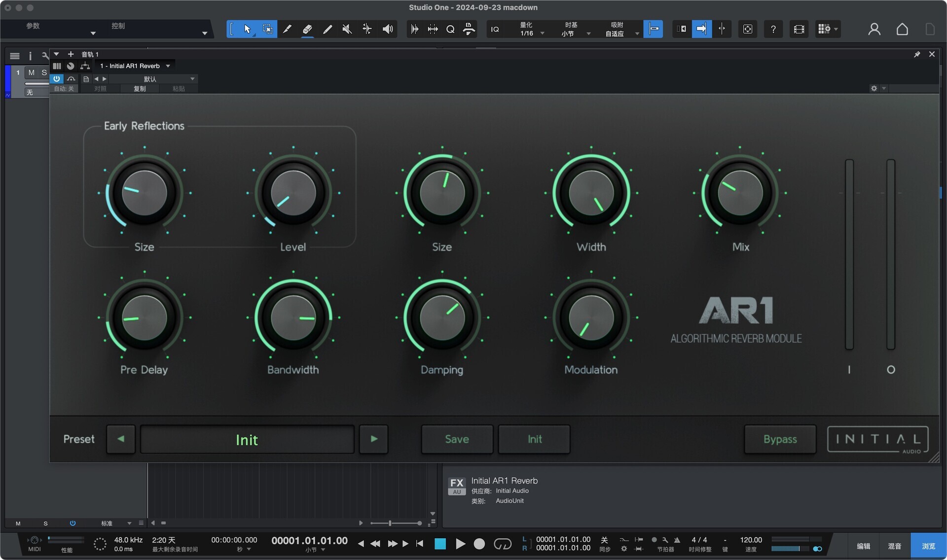947x560 pixels.
Task: Show the inspector with the i icon
Action: click(30, 56)
